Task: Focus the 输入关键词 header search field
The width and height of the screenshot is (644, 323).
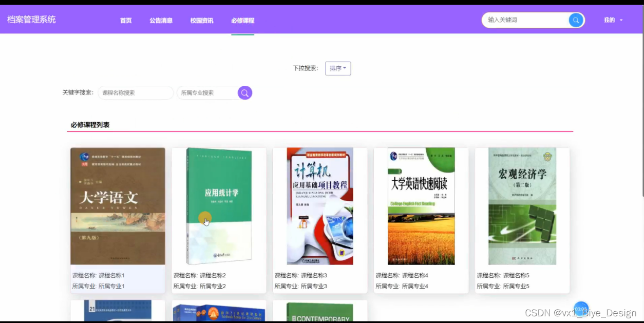Action: pyautogui.click(x=525, y=20)
